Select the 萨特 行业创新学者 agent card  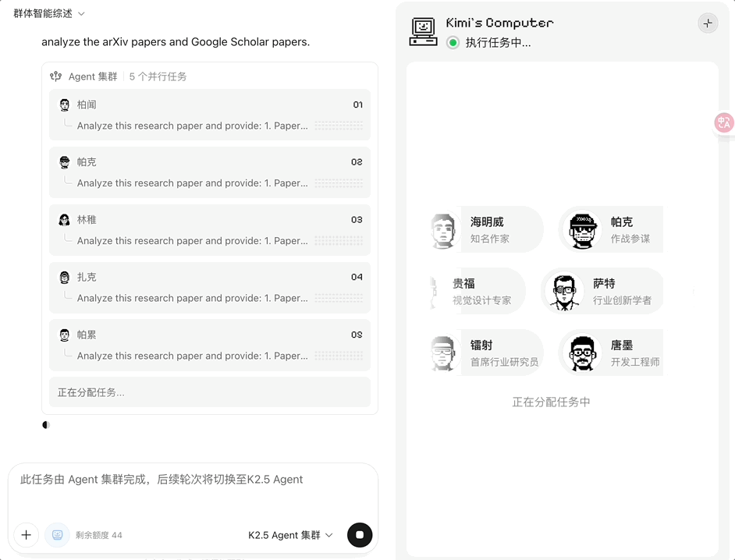602,291
